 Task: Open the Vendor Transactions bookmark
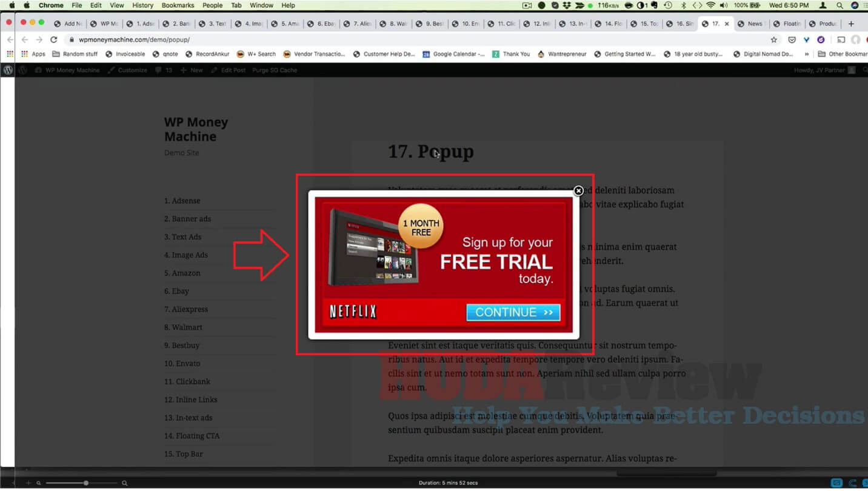pyautogui.click(x=314, y=54)
